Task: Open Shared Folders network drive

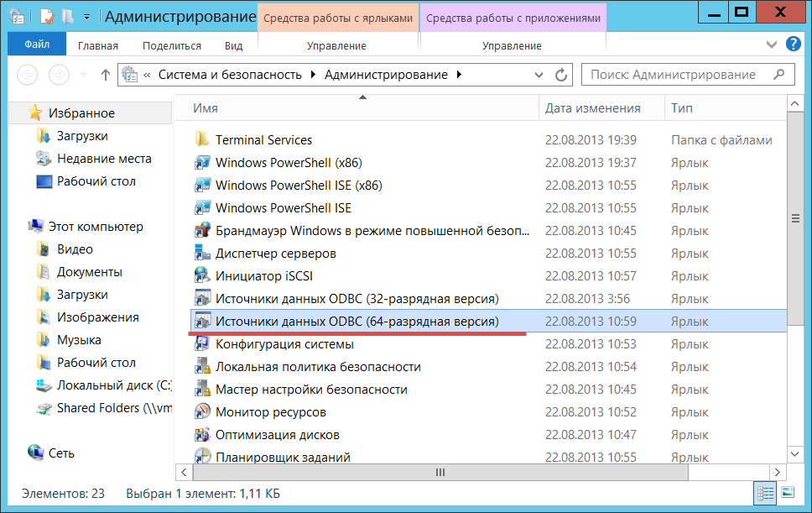Action: click(x=114, y=408)
